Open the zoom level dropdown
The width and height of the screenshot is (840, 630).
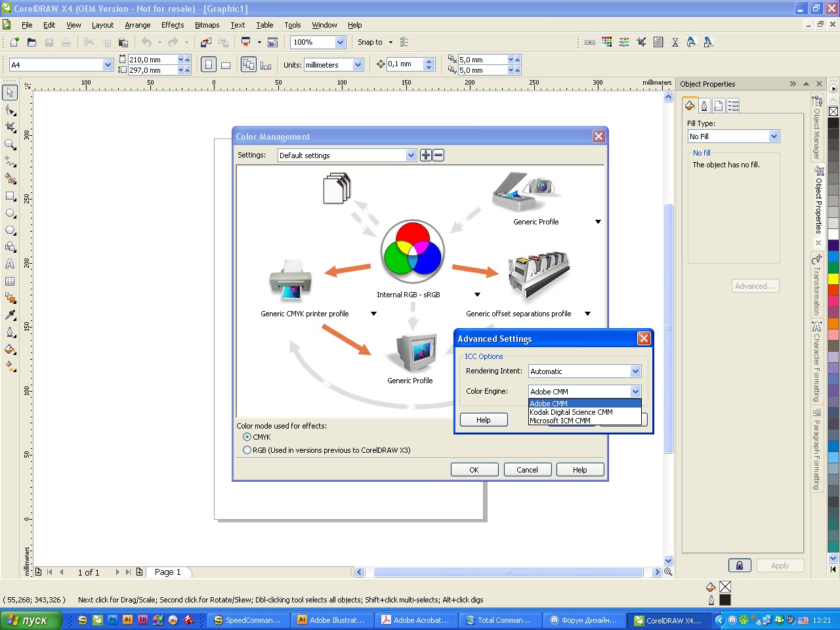(x=340, y=42)
